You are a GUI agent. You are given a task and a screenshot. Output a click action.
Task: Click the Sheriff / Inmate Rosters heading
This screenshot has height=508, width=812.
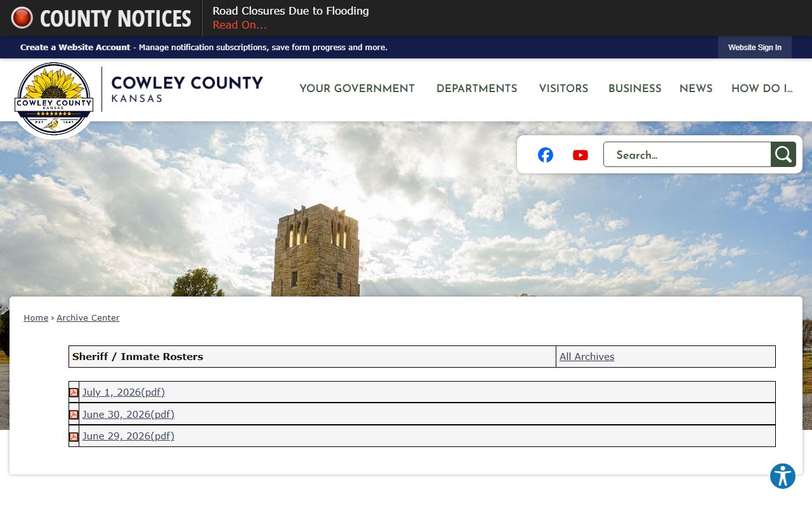pos(138,357)
